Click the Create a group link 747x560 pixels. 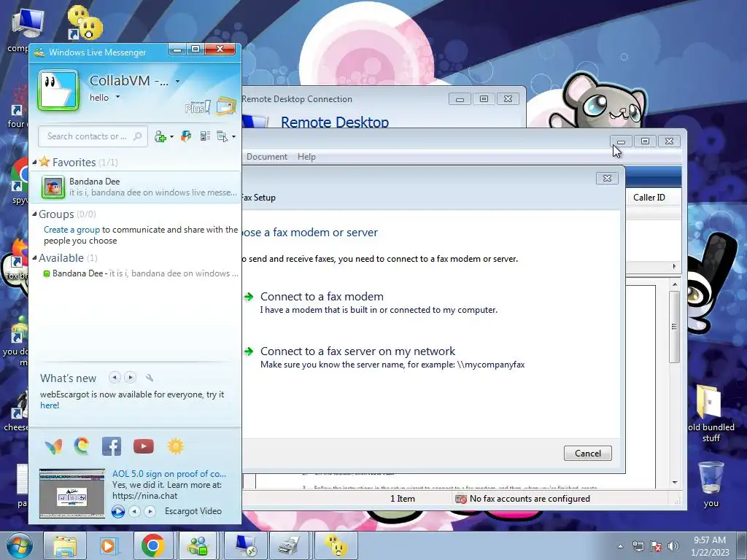(x=72, y=230)
